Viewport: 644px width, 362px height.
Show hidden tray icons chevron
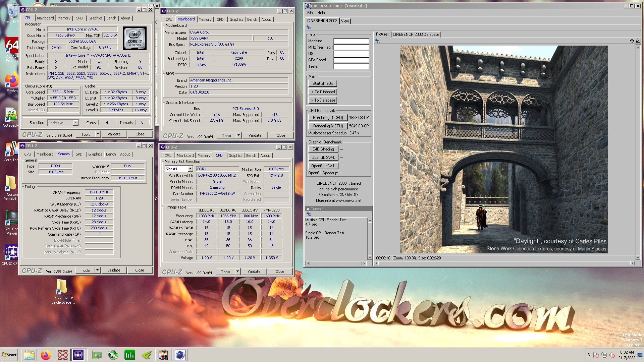point(589,355)
